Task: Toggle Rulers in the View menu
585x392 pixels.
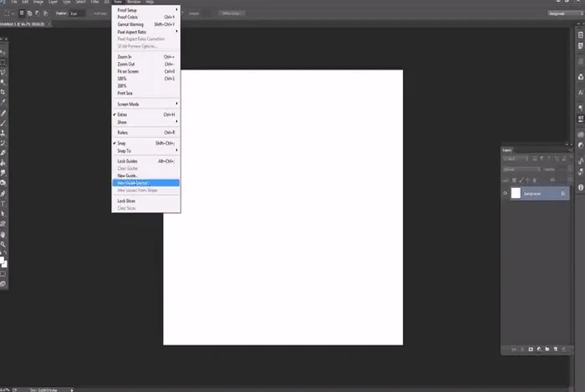Action: 146,132
